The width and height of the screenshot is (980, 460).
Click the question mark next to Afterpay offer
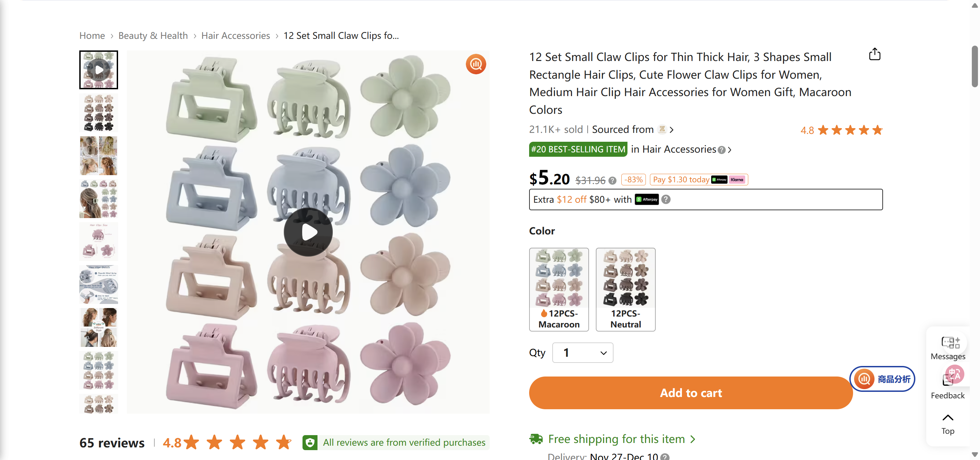pos(665,199)
